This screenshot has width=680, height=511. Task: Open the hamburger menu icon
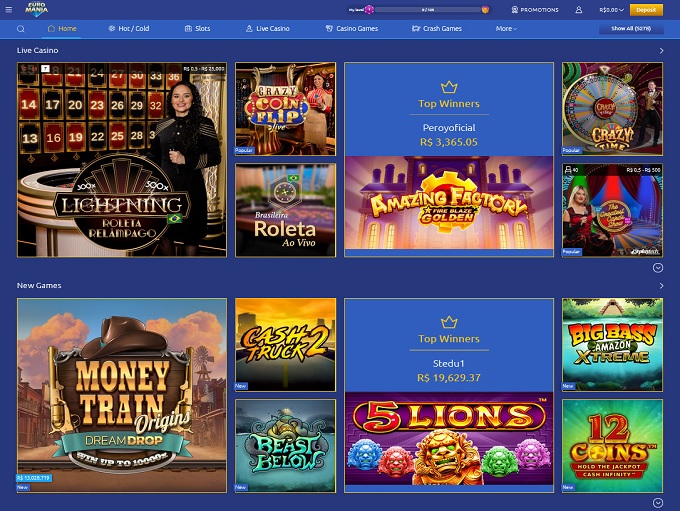pos(9,9)
